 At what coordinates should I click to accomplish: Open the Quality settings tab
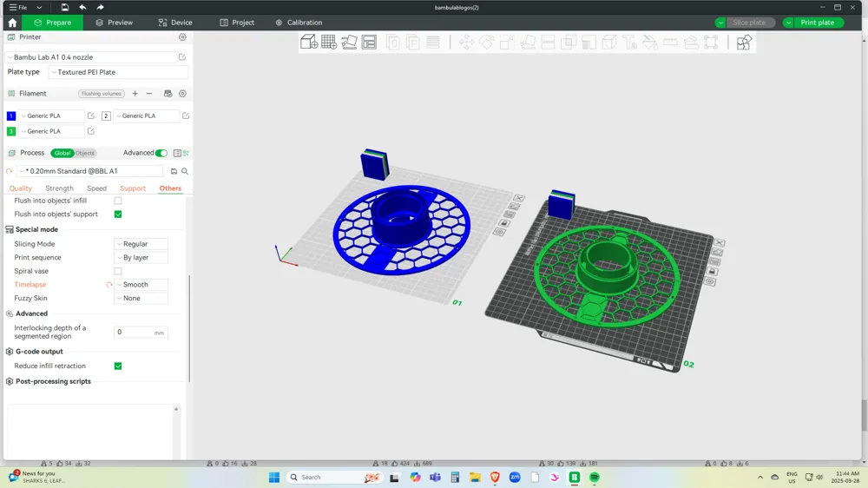pos(21,188)
